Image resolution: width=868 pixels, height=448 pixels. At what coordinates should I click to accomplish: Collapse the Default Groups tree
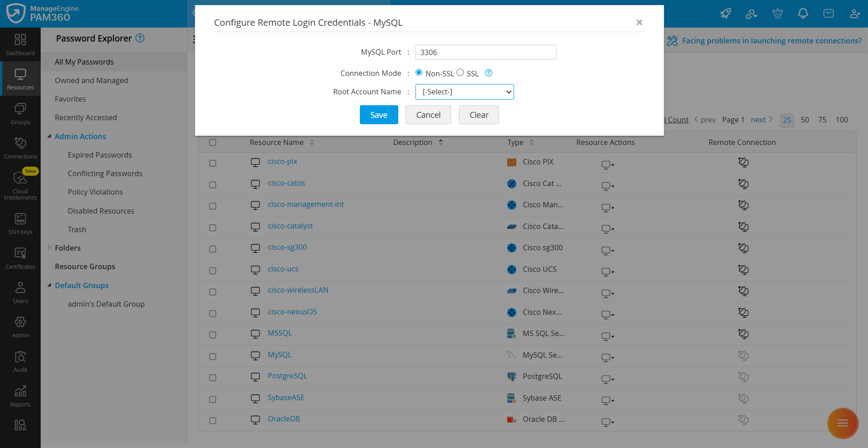[49, 285]
